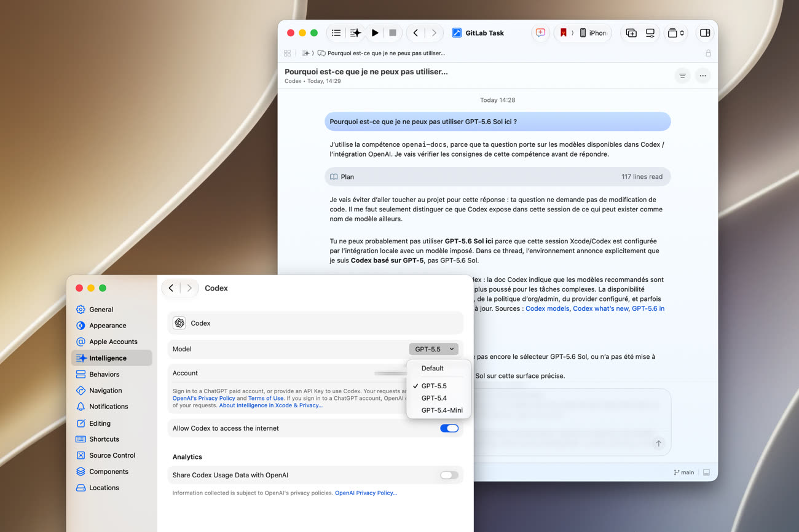Open Shortcuts settings in the sidebar
The image size is (799, 532).
click(112, 439)
